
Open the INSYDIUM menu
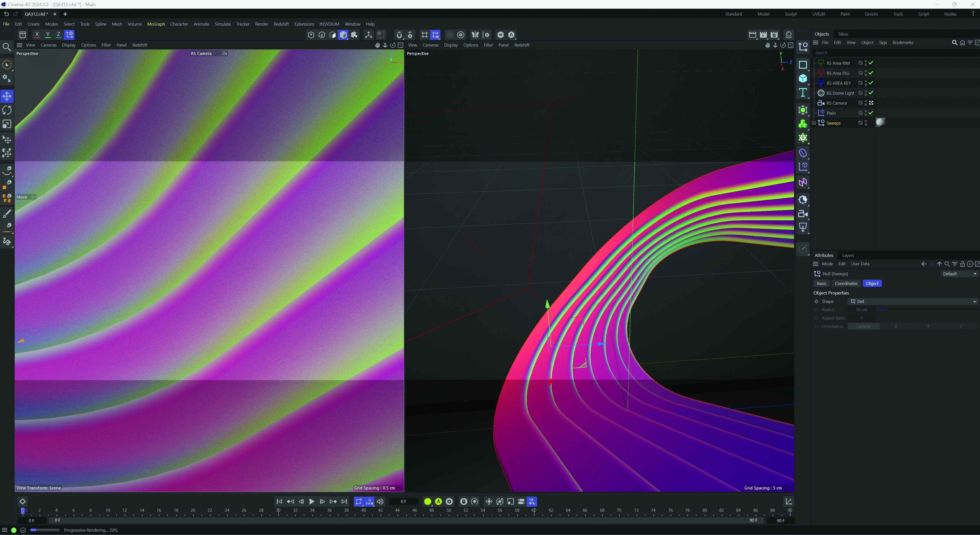click(x=329, y=24)
